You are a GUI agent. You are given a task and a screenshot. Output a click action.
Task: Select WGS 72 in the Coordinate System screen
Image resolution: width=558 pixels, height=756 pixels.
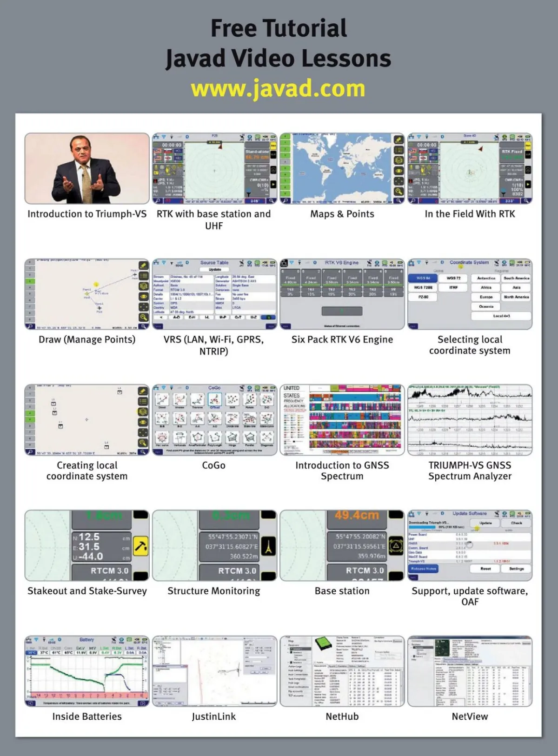[x=453, y=278]
